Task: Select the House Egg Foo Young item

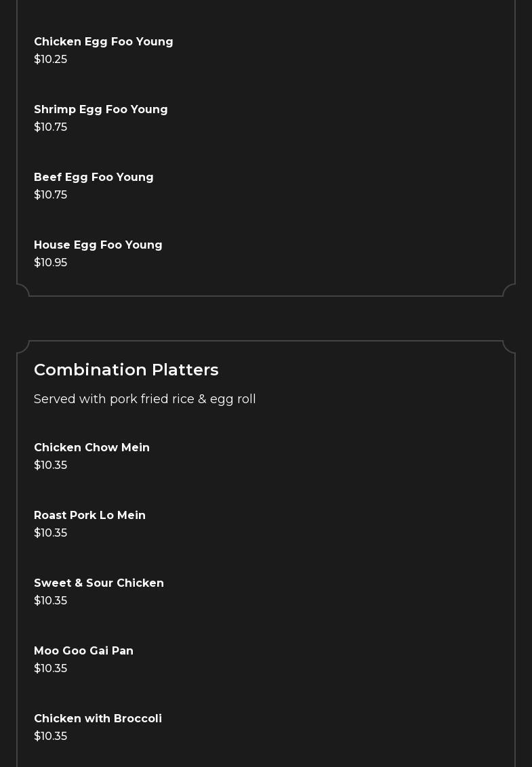Action: pos(98,245)
